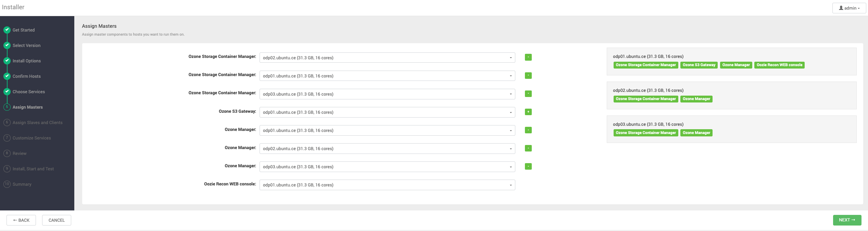The width and height of the screenshot is (868, 231).
Task: Click the 'Assign Masters' page heading
Action: coord(99,26)
